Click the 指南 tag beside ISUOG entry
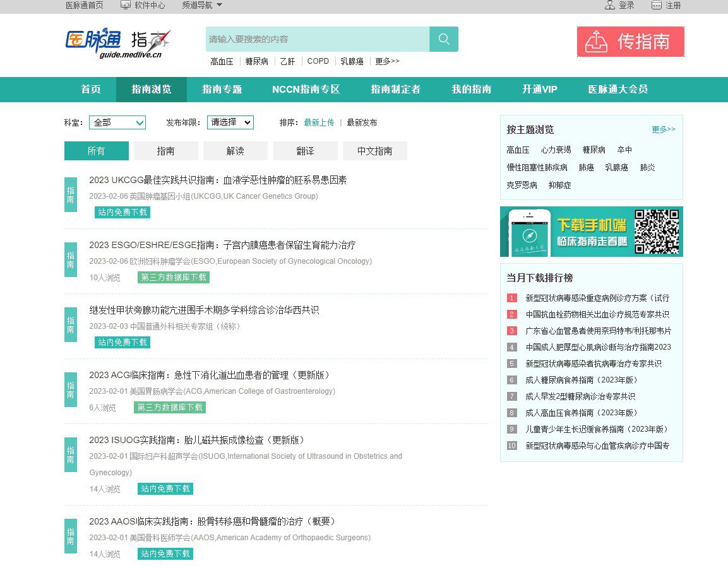 (71, 455)
